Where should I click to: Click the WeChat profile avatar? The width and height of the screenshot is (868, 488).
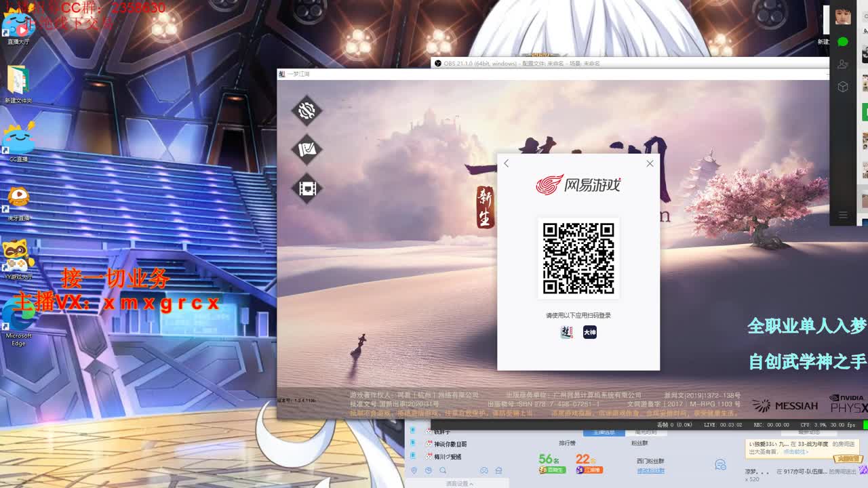[843, 16]
